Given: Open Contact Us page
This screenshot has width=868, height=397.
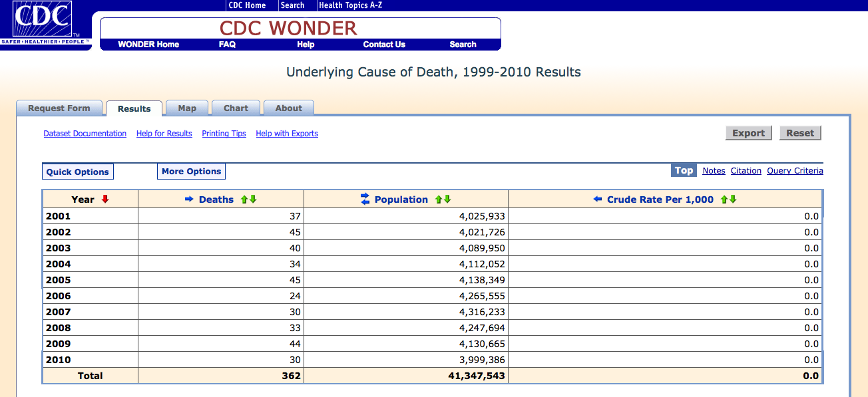Looking at the screenshot, I should coord(384,45).
